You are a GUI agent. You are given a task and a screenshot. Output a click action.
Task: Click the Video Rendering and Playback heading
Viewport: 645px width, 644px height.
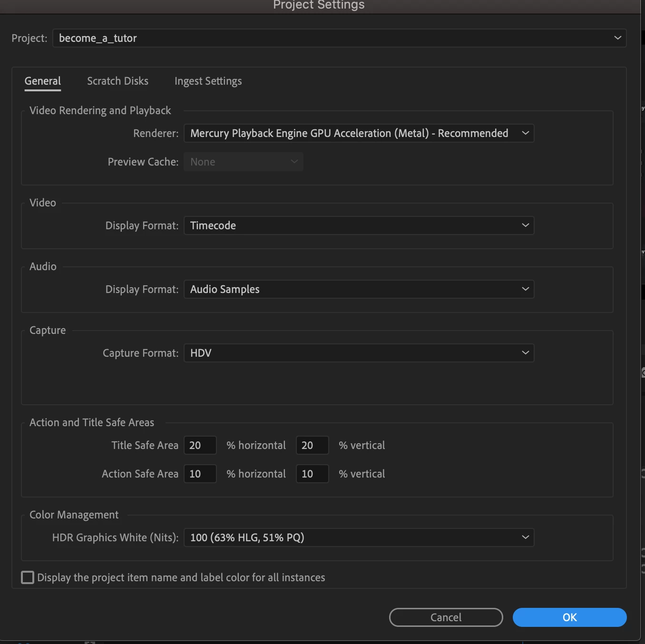tap(100, 110)
